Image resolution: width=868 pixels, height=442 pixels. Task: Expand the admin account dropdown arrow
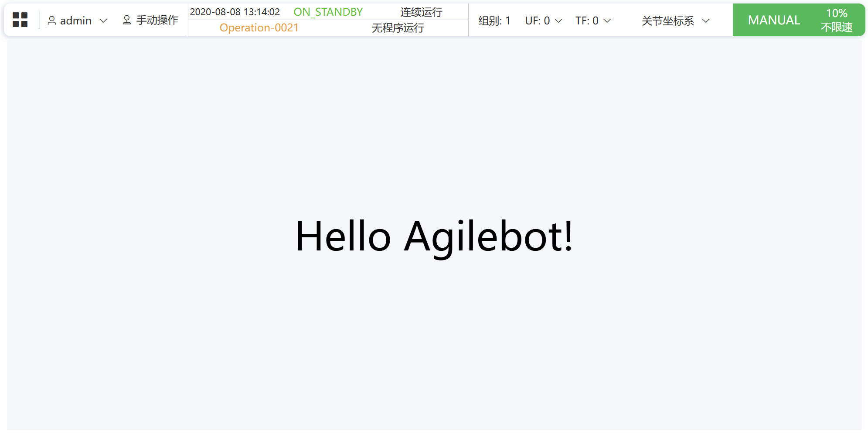coord(103,21)
